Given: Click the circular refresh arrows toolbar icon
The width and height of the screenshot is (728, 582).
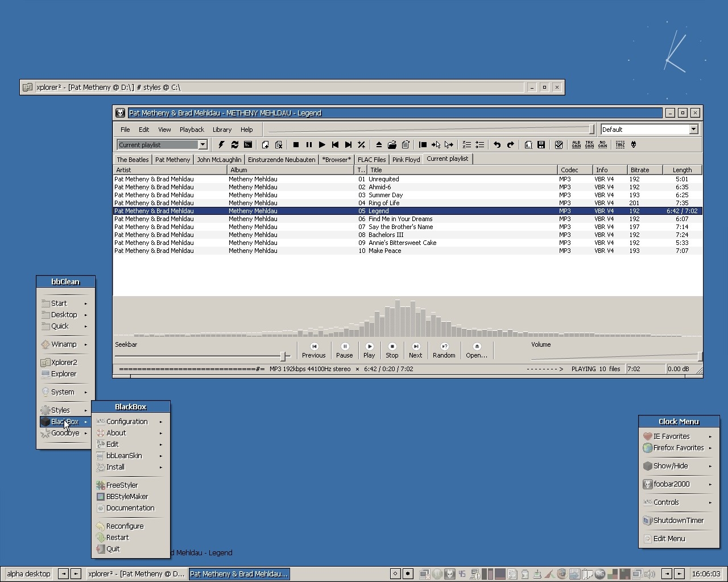Looking at the screenshot, I should (x=234, y=145).
